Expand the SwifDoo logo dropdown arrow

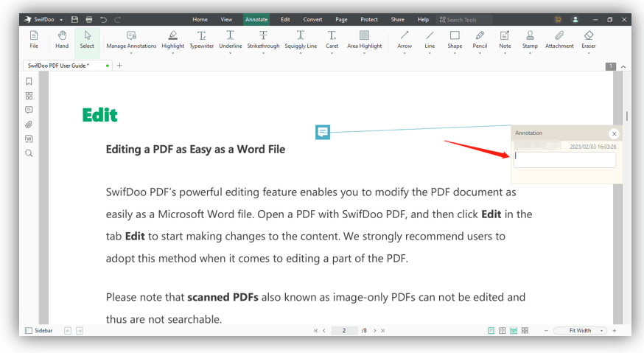(61, 20)
